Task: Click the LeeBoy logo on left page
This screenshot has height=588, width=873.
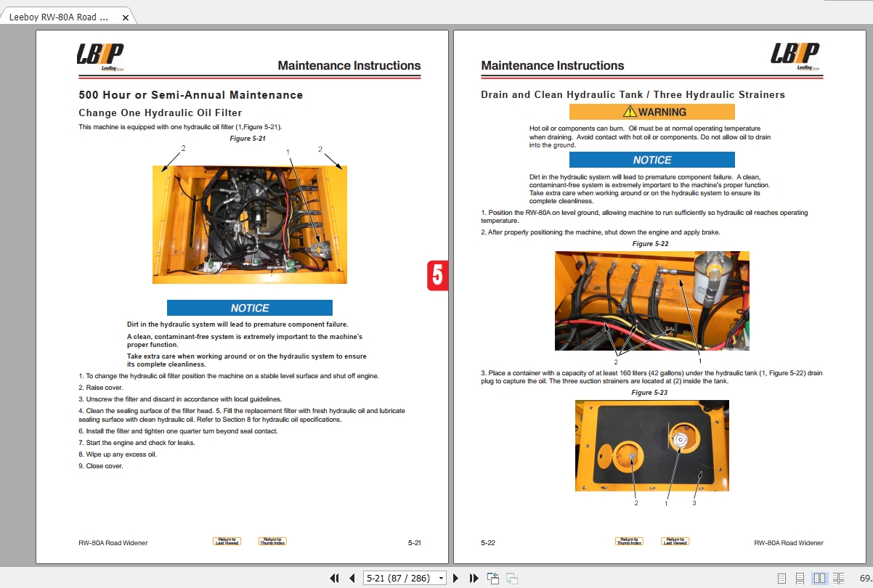Action: [x=100, y=57]
